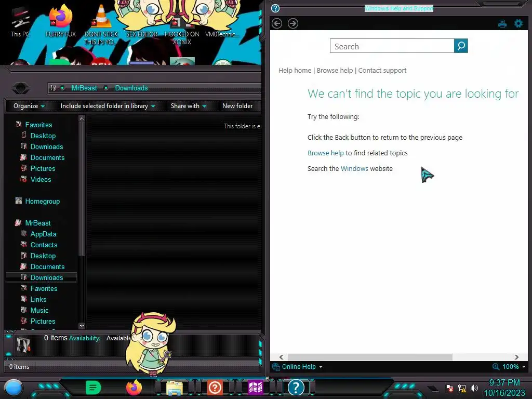Open the volume speaker tray icon
This screenshot has height=399, width=532.
tap(474, 388)
